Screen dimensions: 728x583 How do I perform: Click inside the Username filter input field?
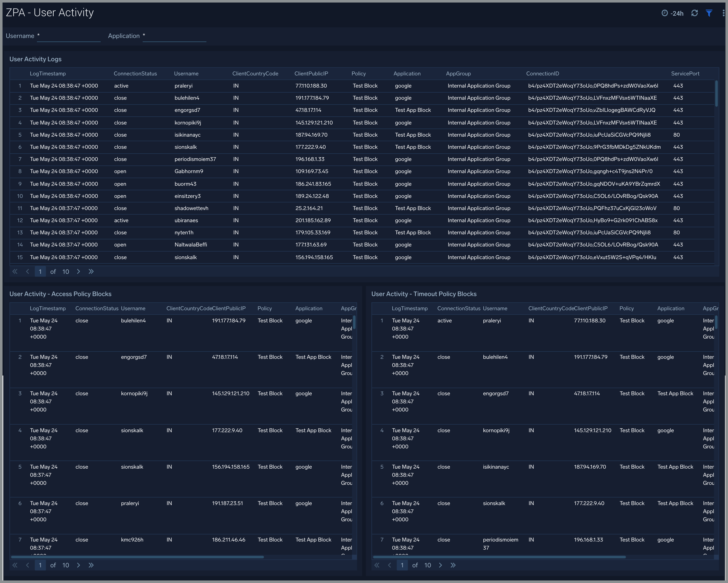pyautogui.click(x=69, y=36)
